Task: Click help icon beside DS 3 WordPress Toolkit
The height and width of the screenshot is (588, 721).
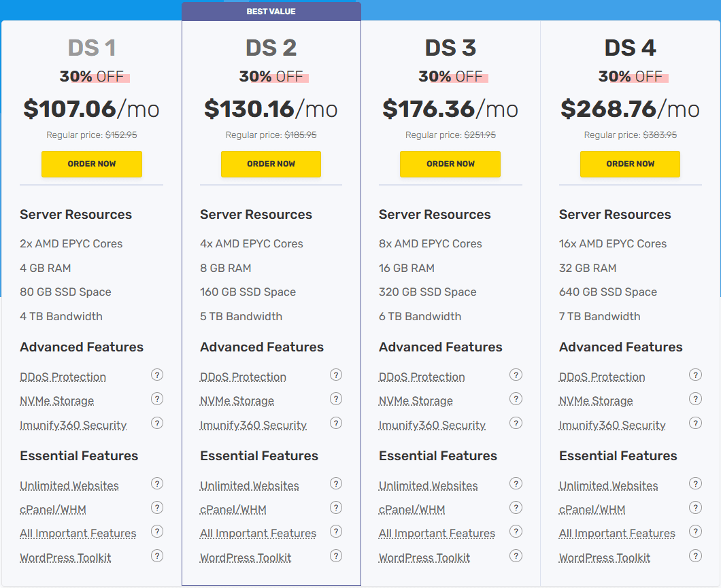Action: coord(516,556)
